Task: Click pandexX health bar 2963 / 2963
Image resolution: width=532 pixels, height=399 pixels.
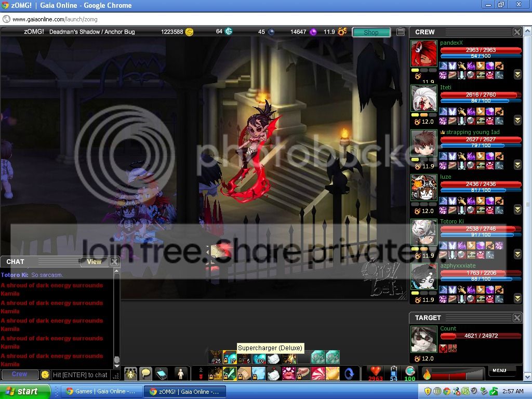Action: pos(481,50)
